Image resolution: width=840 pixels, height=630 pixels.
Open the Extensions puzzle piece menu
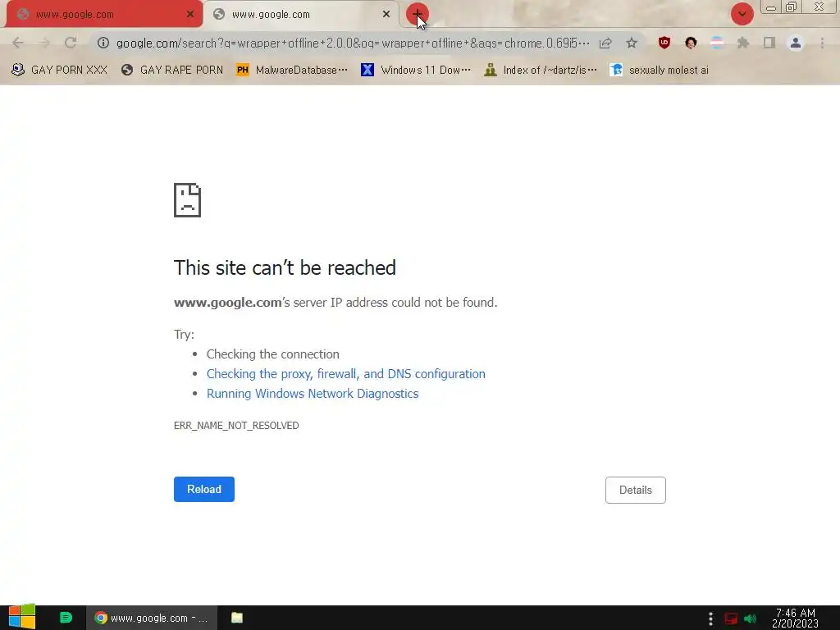pos(743,43)
